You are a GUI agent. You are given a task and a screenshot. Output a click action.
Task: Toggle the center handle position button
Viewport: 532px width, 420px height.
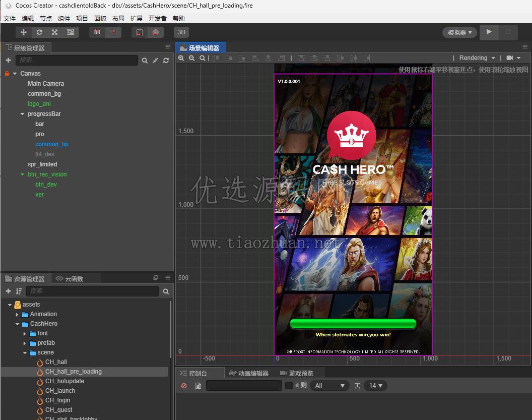coord(113,32)
